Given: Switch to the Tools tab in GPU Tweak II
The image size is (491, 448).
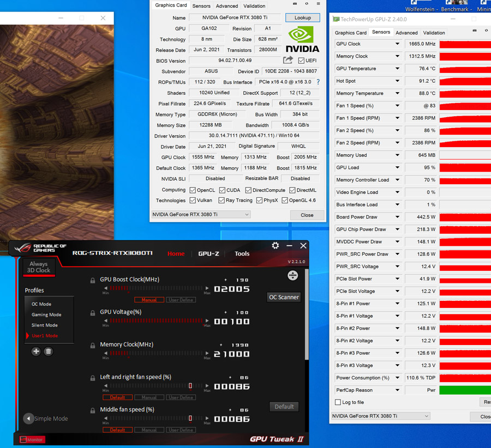Looking at the screenshot, I should click(242, 254).
